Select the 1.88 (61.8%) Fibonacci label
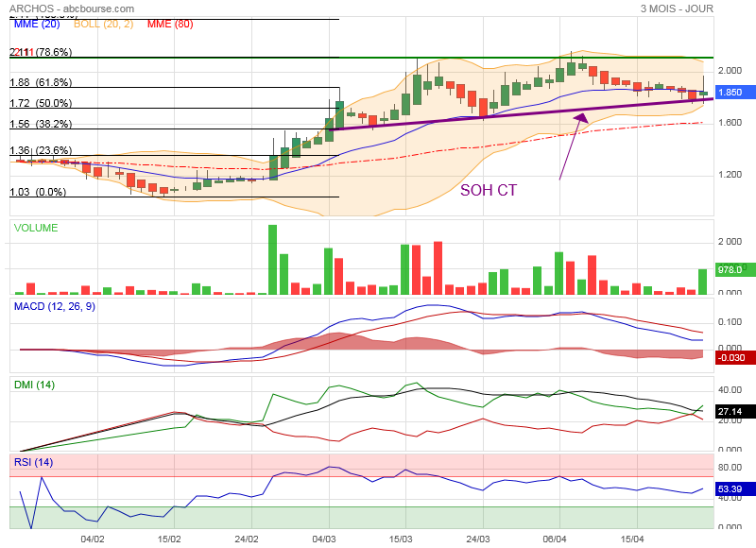This screenshot has width=756, height=548. [x=41, y=82]
